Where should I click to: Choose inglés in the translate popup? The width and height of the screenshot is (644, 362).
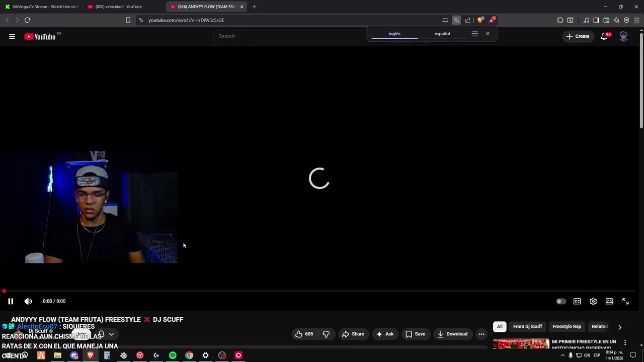click(394, 34)
